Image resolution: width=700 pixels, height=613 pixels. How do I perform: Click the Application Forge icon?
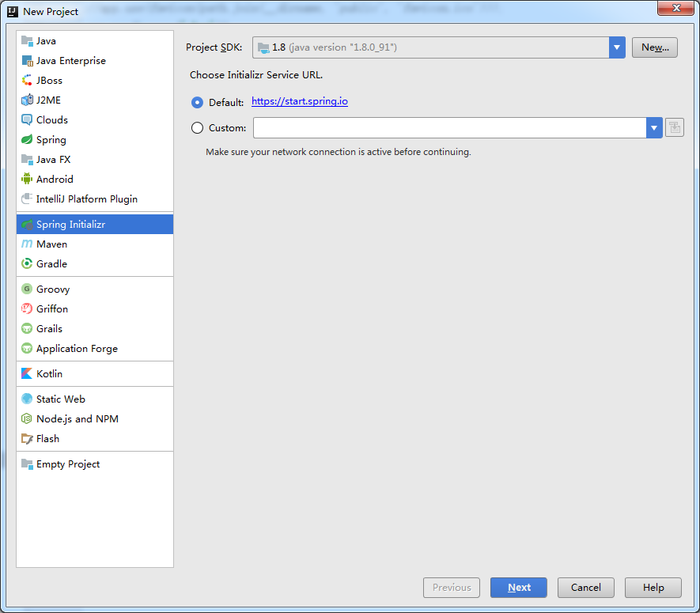[27, 348]
